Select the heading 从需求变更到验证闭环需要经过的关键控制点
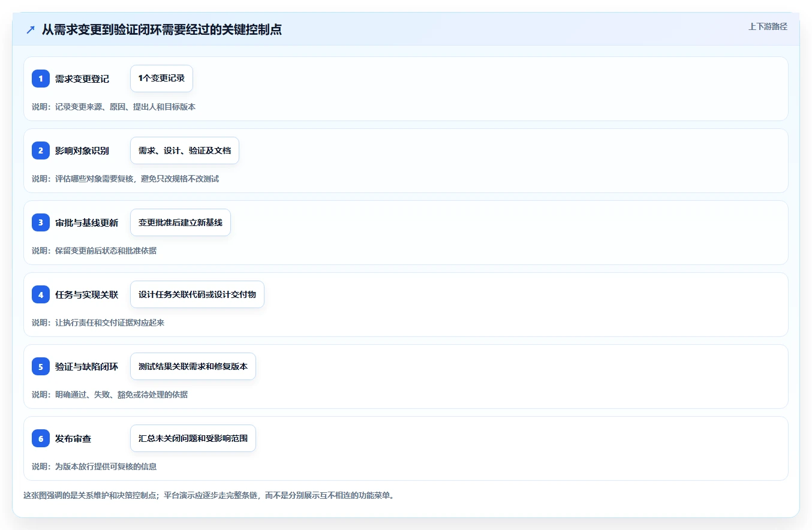 pos(162,29)
